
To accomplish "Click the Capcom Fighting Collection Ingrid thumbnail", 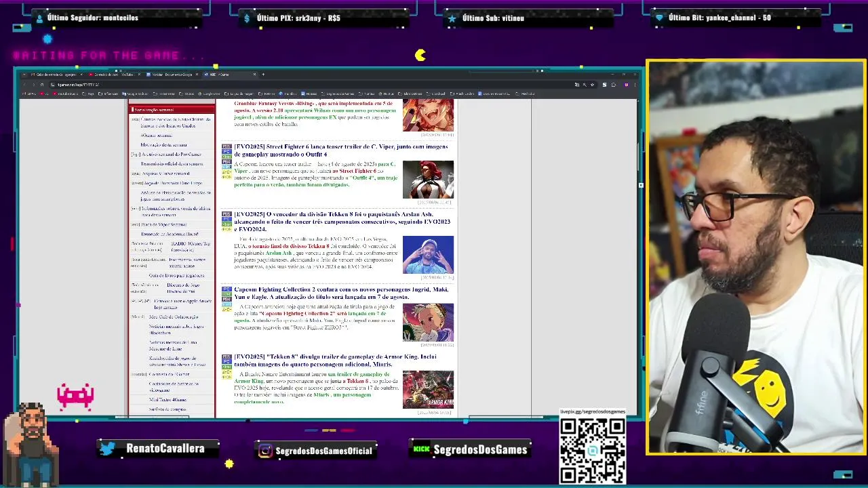I will pos(428,322).
